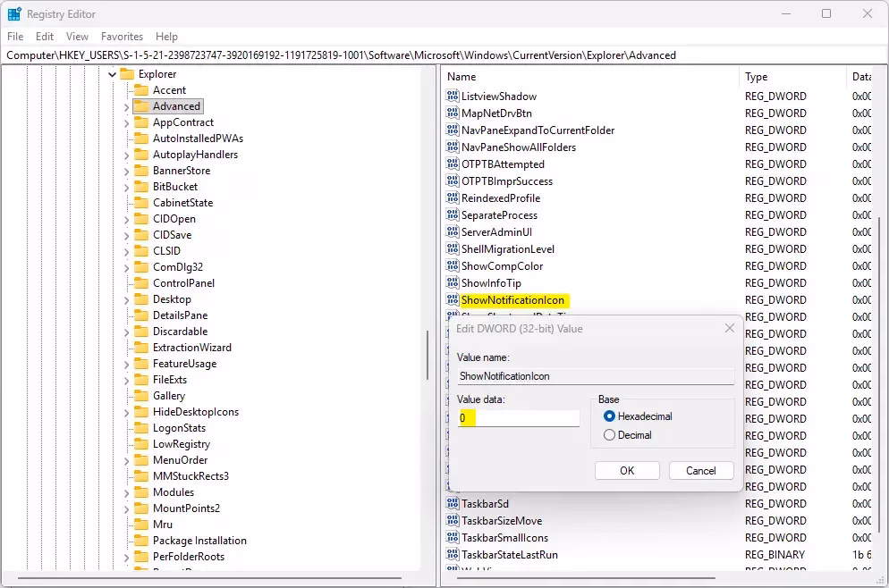Click inside the Value data field
Screen dimensions: 889x588
[x=519, y=417]
